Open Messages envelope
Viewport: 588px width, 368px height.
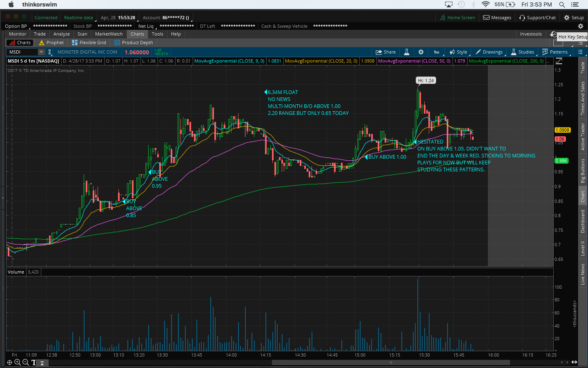[497, 18]
